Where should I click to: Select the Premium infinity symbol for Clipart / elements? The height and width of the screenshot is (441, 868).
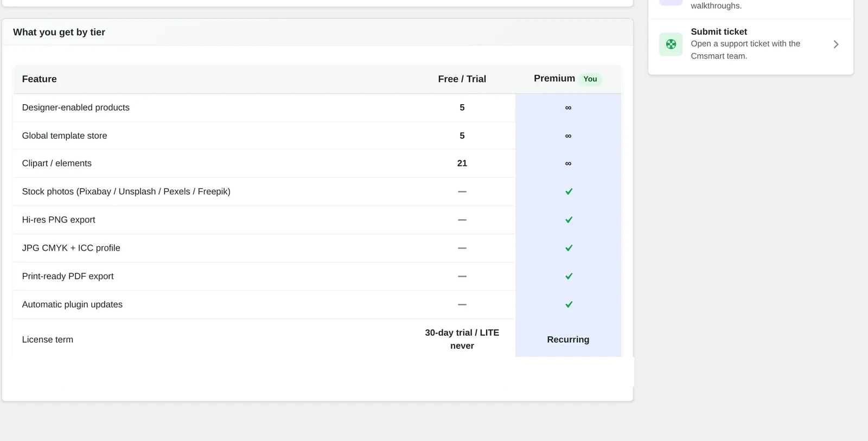coord(568,163)
